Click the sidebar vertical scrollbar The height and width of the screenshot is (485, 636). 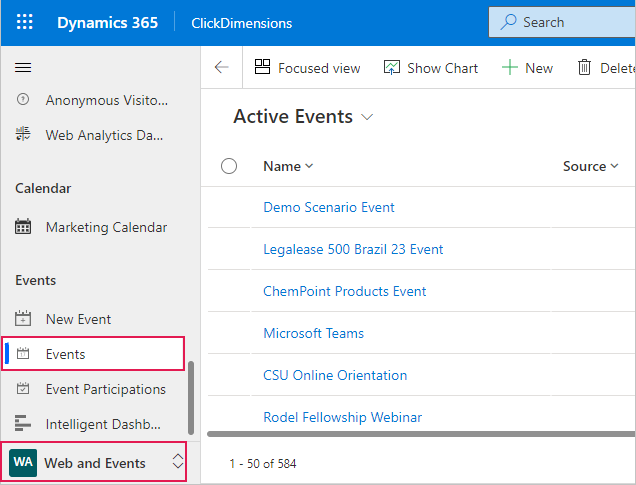(191, 397)
